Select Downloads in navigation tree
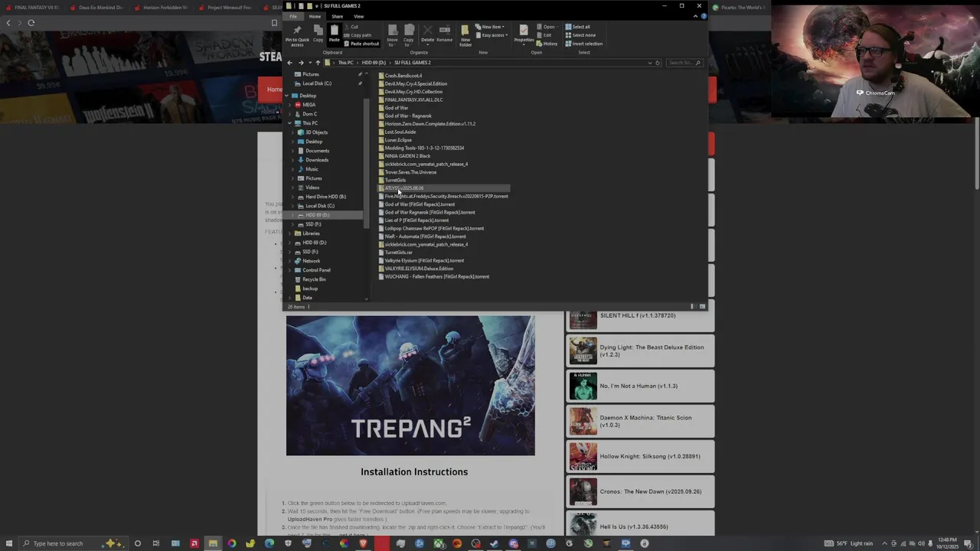980x551 pixels. click(316, 160)
